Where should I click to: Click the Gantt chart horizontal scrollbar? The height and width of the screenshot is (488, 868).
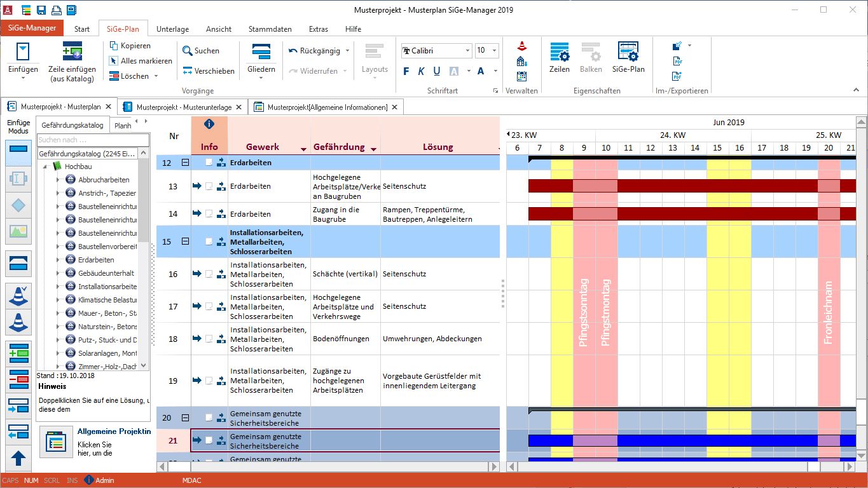tap(681, 466)
